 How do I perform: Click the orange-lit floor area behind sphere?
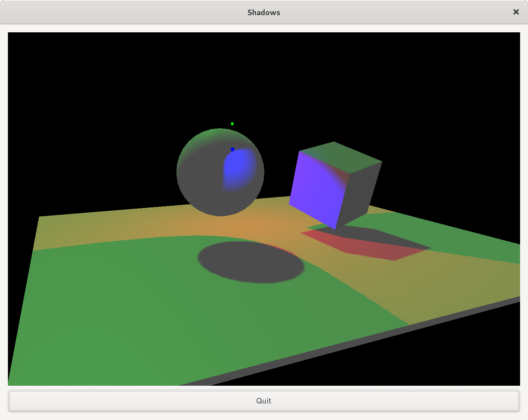click(251, 224)
